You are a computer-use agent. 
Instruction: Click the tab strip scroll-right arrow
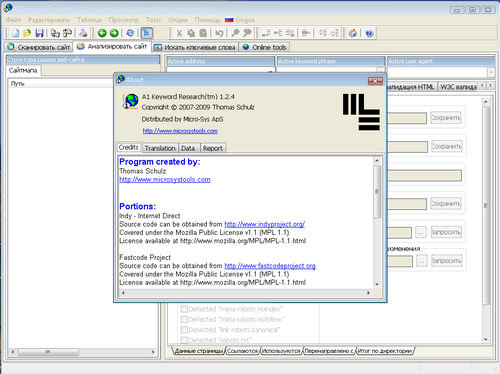pos(490,86)
